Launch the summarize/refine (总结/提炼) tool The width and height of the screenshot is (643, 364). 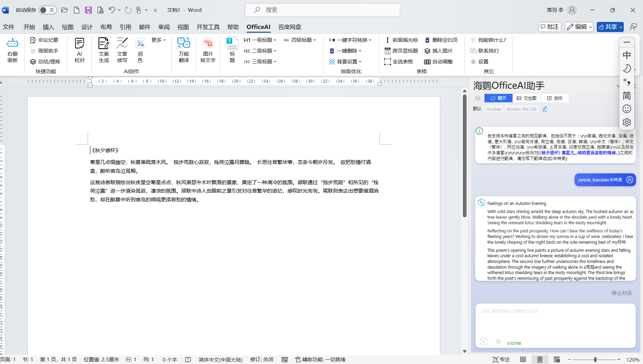tap(45, 62)
